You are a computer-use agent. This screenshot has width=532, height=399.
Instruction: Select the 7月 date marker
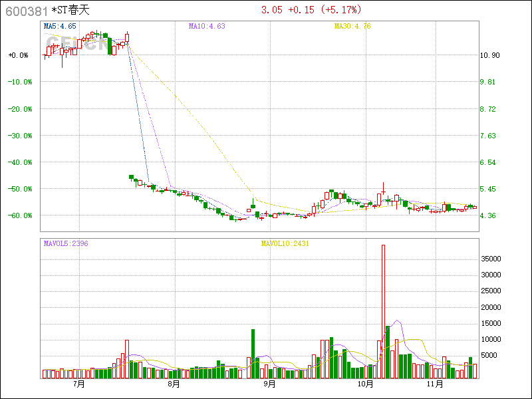coord(79,384)
